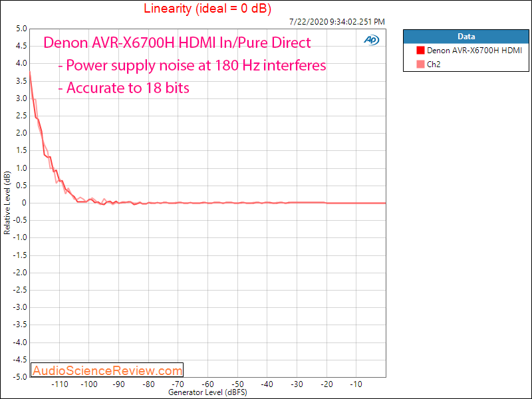The height and width of the screenshot is (399, 532).
Task: Click the 5.0 y-axis tick label
Action: point(21,29)
